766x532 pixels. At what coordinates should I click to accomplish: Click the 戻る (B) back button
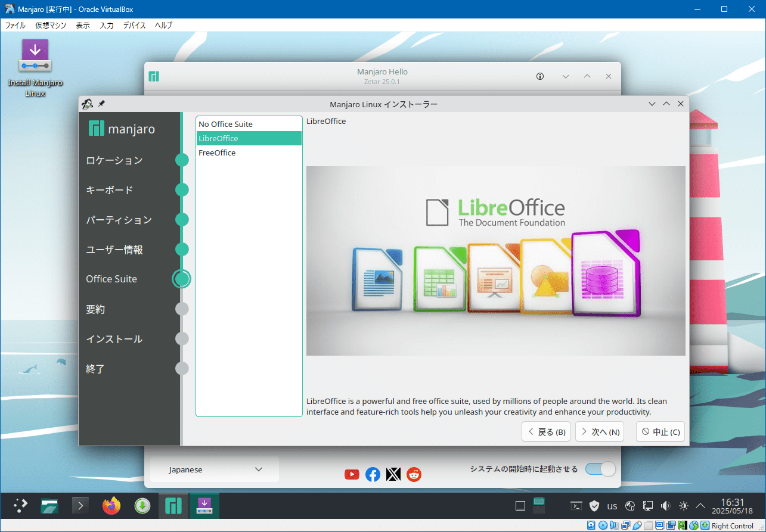click(x=547, y=432)
